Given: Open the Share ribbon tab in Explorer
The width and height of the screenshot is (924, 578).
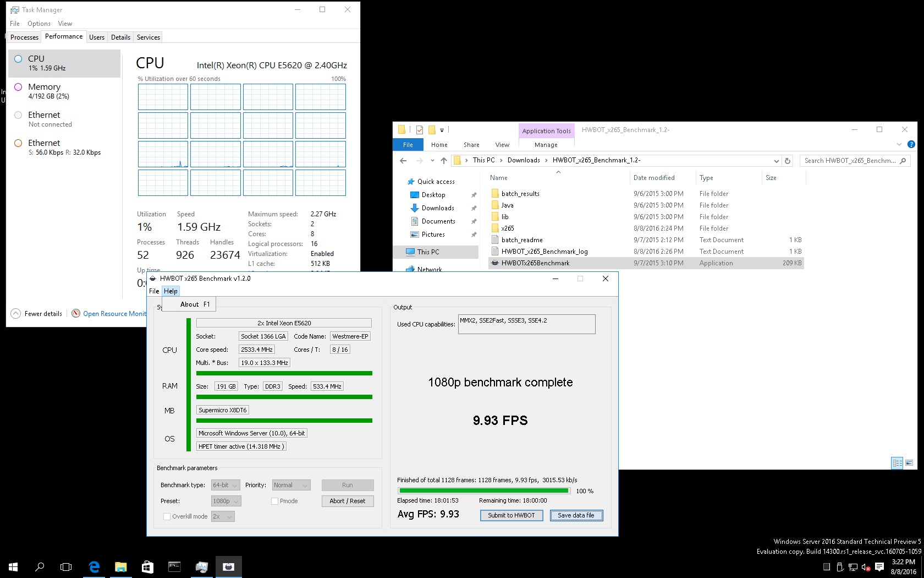Looking at the screenshot, I should point(471,145).
